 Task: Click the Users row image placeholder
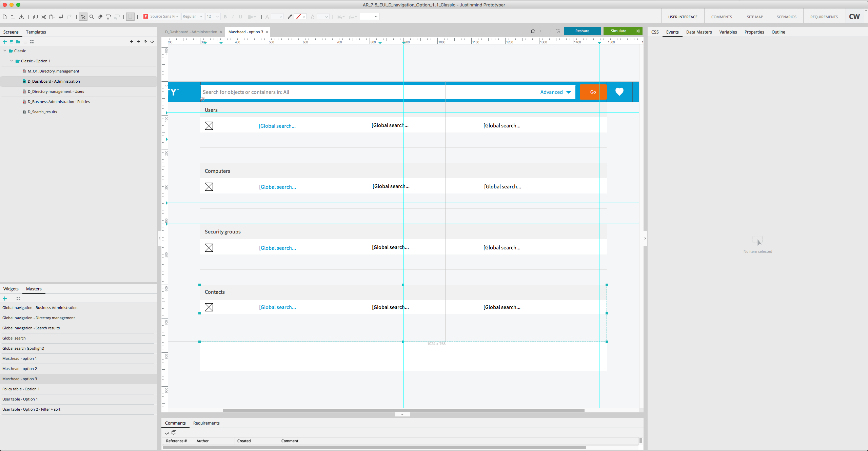(209, 126)
